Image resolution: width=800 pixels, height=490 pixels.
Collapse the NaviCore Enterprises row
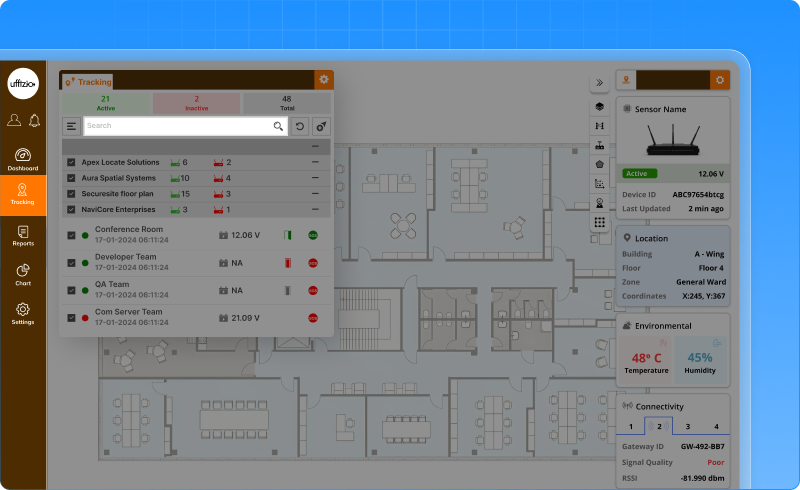(x=316, y=209)
